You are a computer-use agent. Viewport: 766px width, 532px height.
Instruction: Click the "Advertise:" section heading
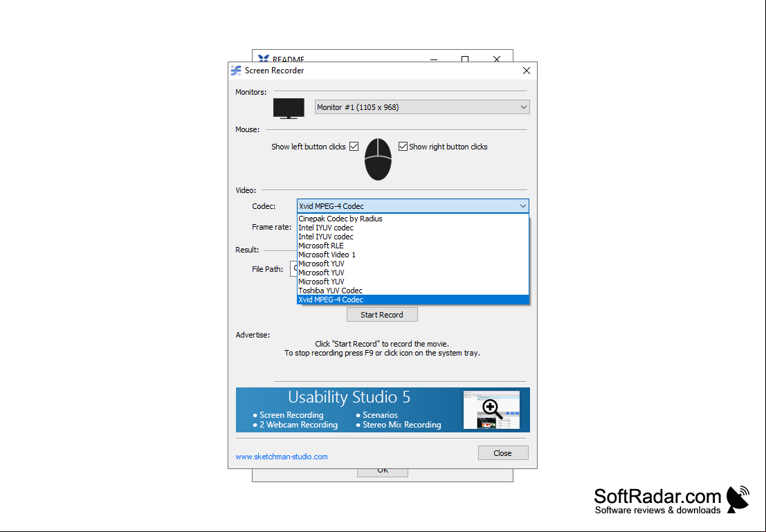[253, 335]
